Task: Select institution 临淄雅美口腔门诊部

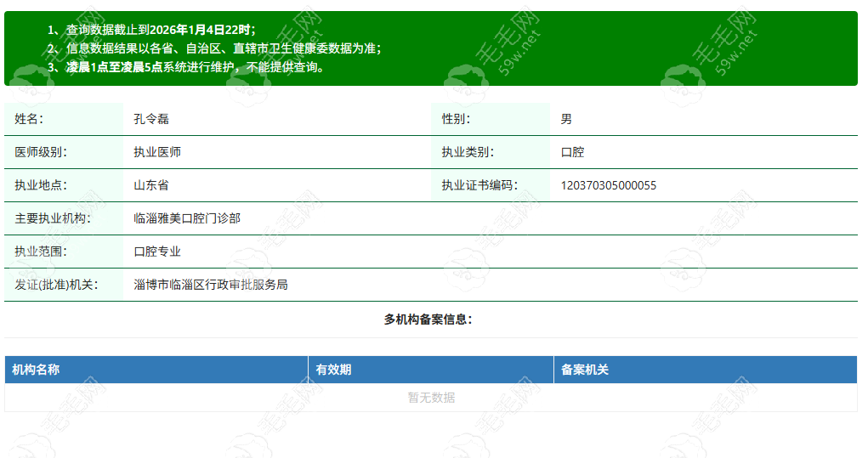Action: 187,218
